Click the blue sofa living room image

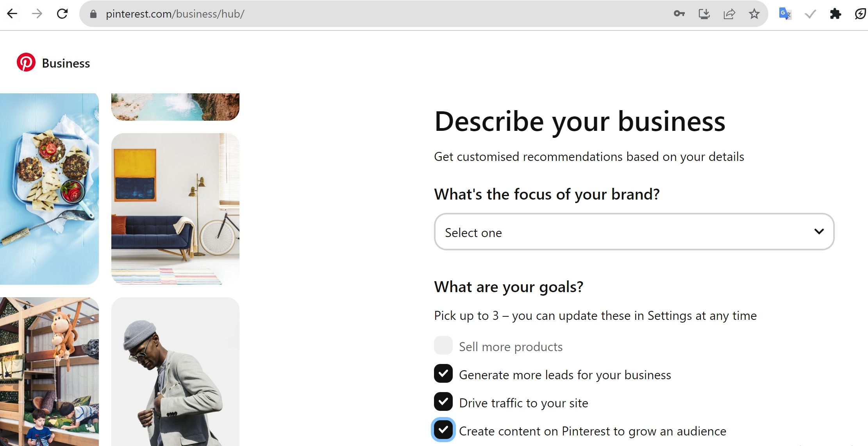click(x=175, y=209)
